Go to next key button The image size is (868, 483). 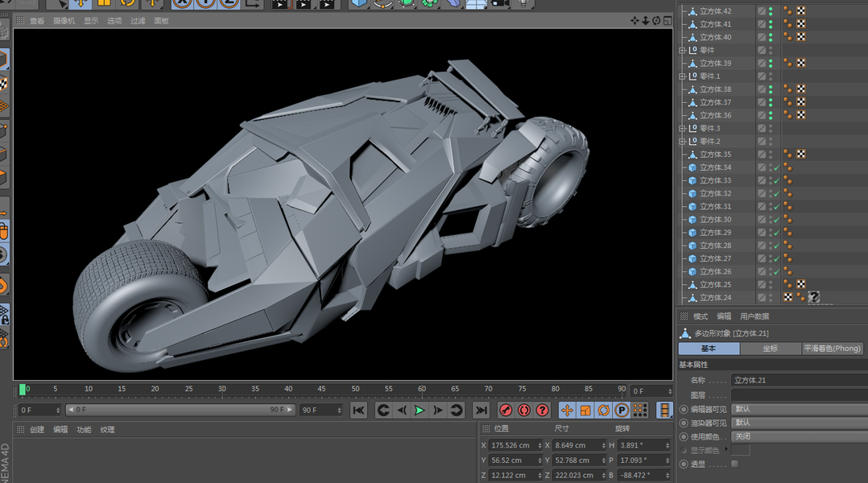tap(456, 410)
